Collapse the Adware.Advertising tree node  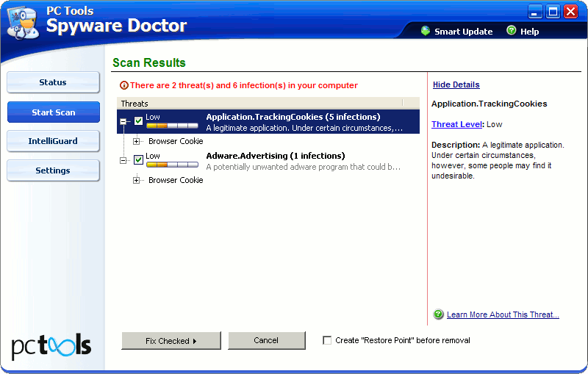(x=123, y=160)
